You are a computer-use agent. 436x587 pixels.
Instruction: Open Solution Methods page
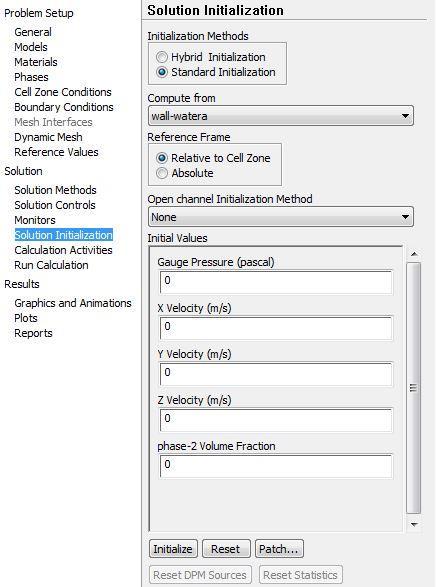(x=55, y=190)
